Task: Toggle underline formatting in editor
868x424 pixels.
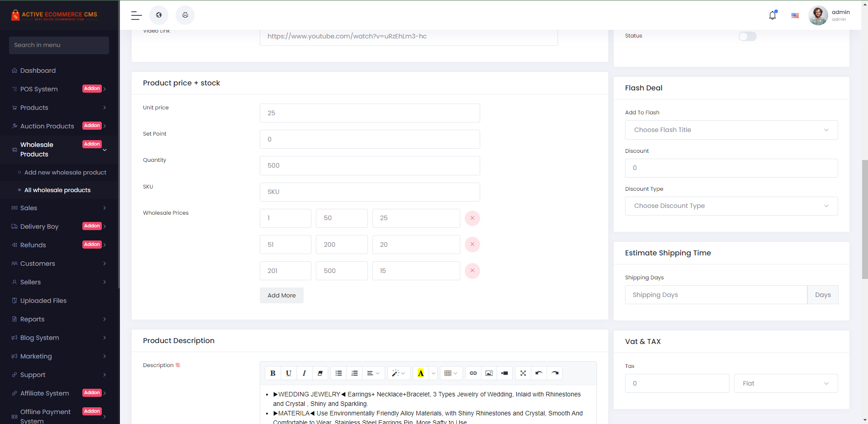Action: [288, 373]
